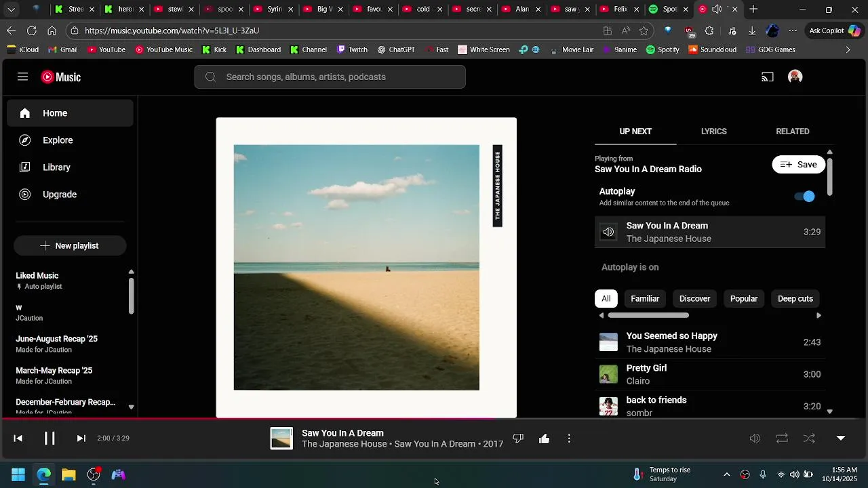This screenshot has height=488, width=868.
Task: Open the cast to device icon
Action: tap(768, 77)
